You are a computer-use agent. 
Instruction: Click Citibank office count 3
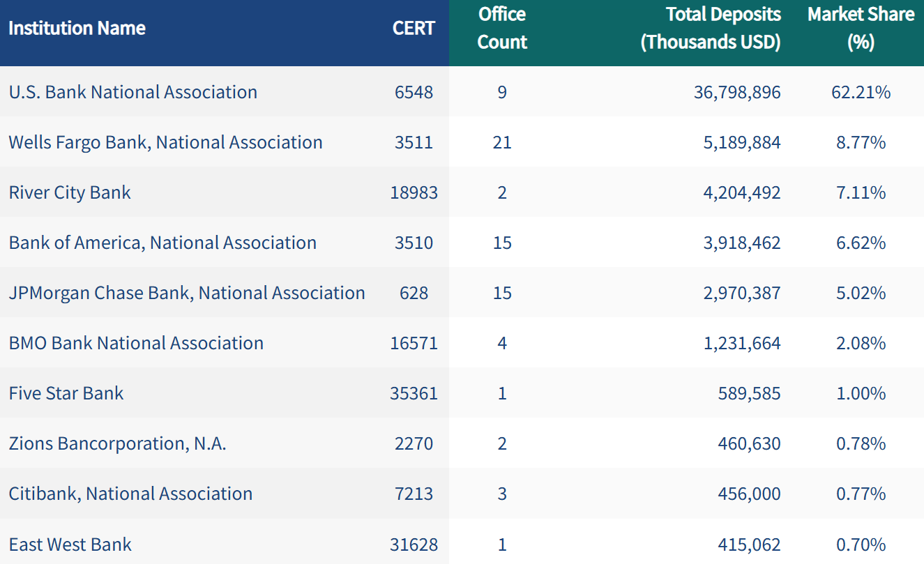click(x=502, y=494)
